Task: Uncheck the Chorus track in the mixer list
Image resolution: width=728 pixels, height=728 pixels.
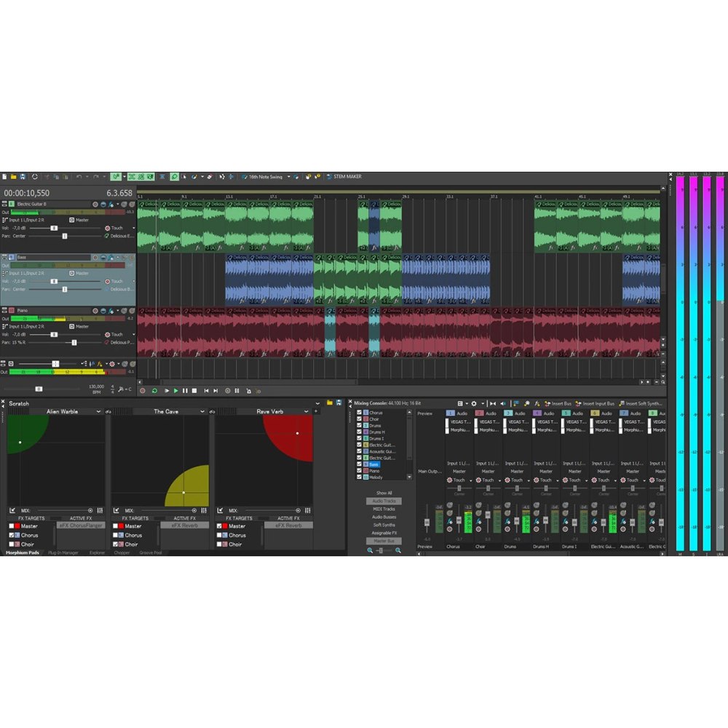Action: pos(359,412)
